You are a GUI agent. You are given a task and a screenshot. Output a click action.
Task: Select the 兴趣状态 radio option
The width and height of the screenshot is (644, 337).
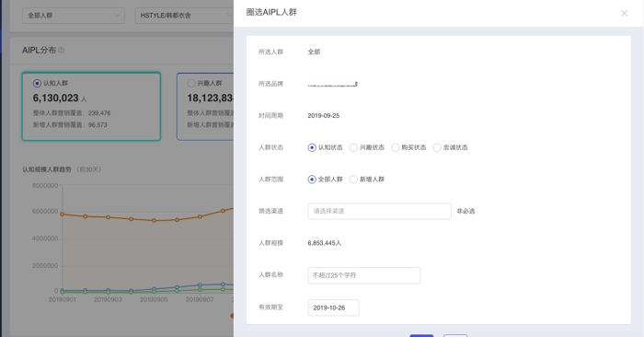click(353, 147)
